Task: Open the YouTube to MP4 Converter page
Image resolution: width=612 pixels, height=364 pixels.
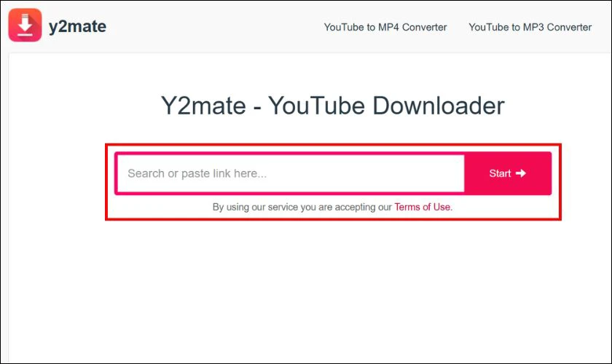Action: point(385,28)
